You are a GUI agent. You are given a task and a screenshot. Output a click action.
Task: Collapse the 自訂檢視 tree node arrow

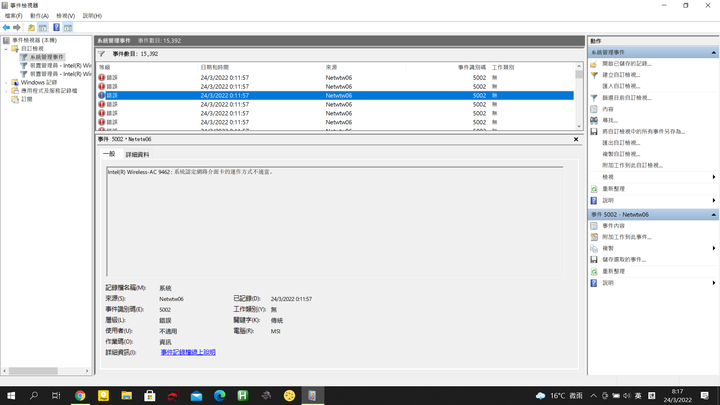click(x=6, y=49)
